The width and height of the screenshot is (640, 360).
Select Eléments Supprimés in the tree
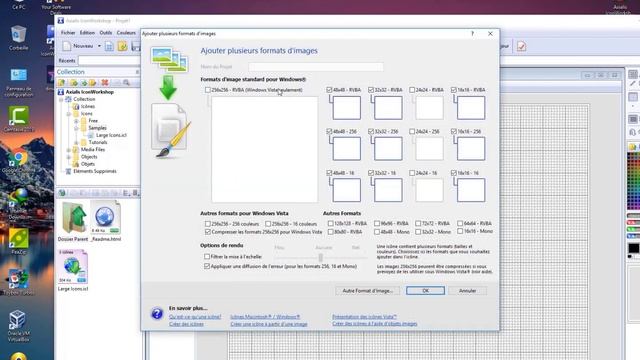(x=95, y=171)
